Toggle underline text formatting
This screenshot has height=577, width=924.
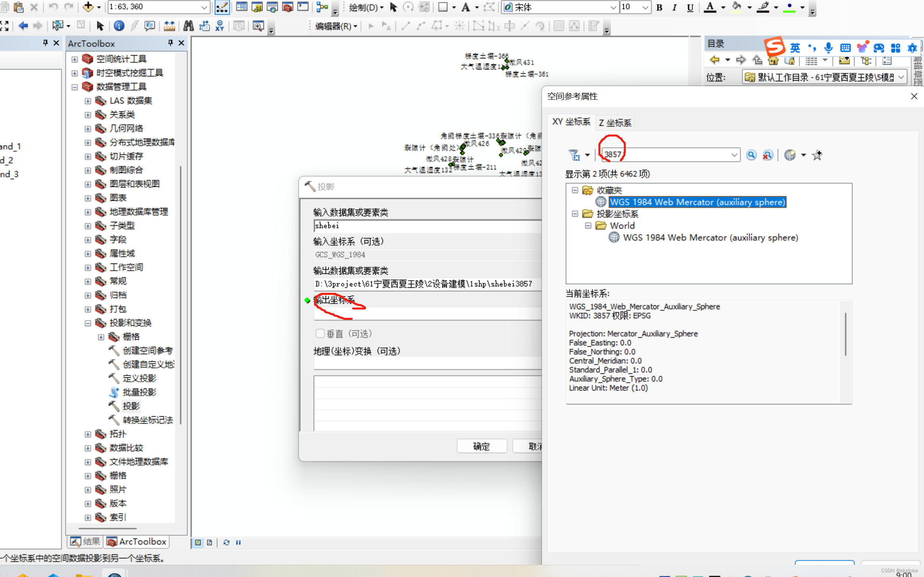click(690, 8)
